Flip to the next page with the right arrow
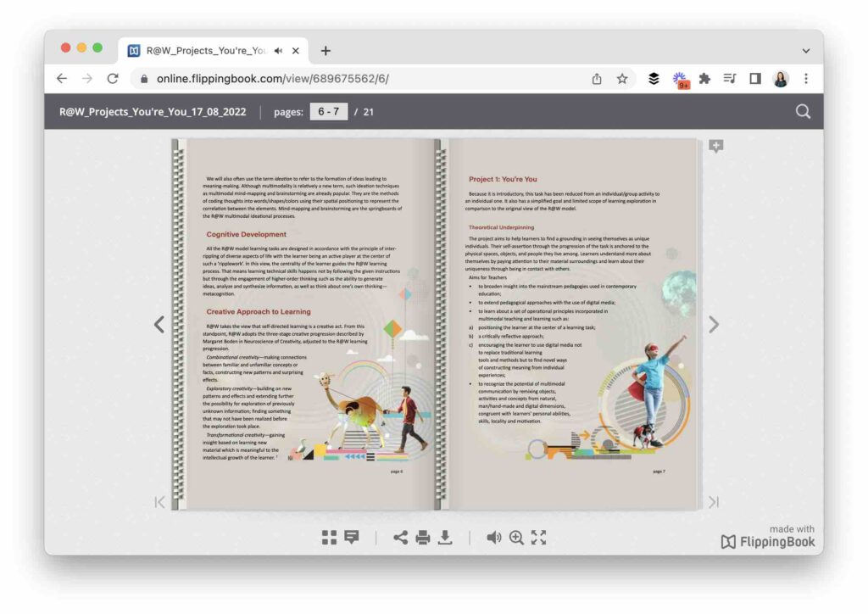The width and height of the screenshot is (868, 614). pos(715,324)
